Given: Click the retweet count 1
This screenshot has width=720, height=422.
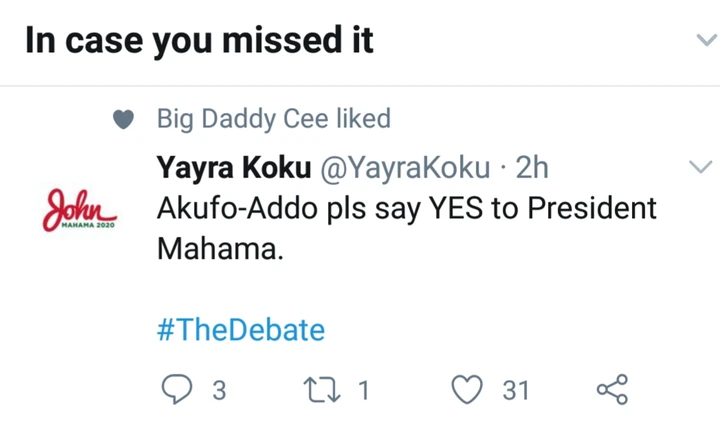Looking at the screenshot, I should tap(364, 390).
